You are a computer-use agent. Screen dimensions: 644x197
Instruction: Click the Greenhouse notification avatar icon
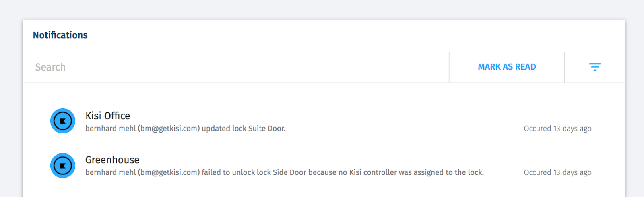point(63,166)
